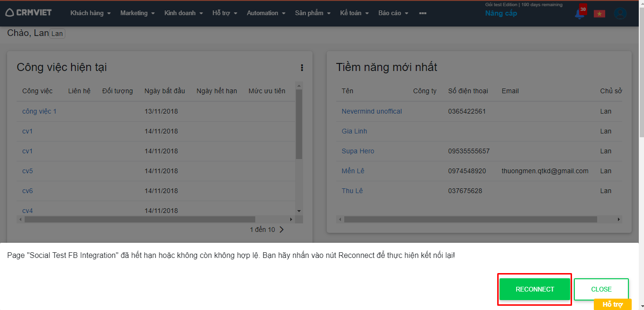The height and width of the screenshot is (310, 644).
Task: Expand the Hỗ trợ navbar dropdown
Action: tap(225, 13)
